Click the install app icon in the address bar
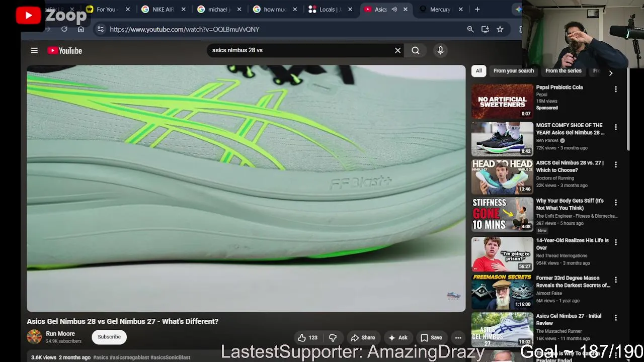Screen dimensions: 644x362 click(485, 29)
